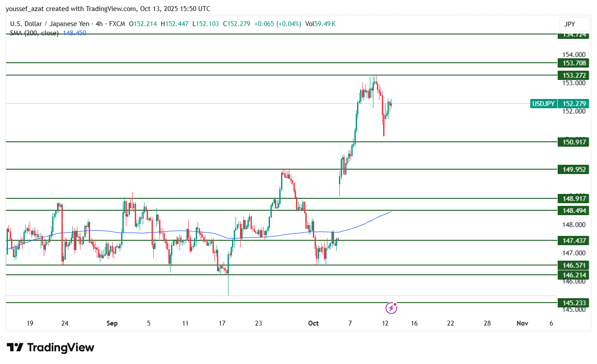This screenshot has width=597, height=364.
Task: Click the Sep label on time axis
Action: click(x=112, y=323)
